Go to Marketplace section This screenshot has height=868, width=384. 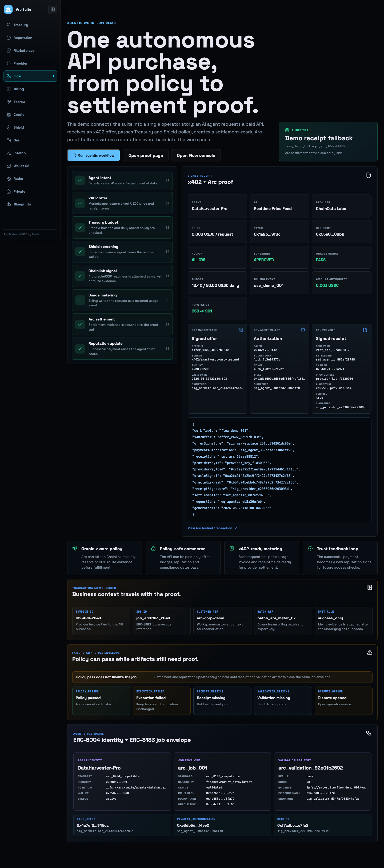pos(30,50)
